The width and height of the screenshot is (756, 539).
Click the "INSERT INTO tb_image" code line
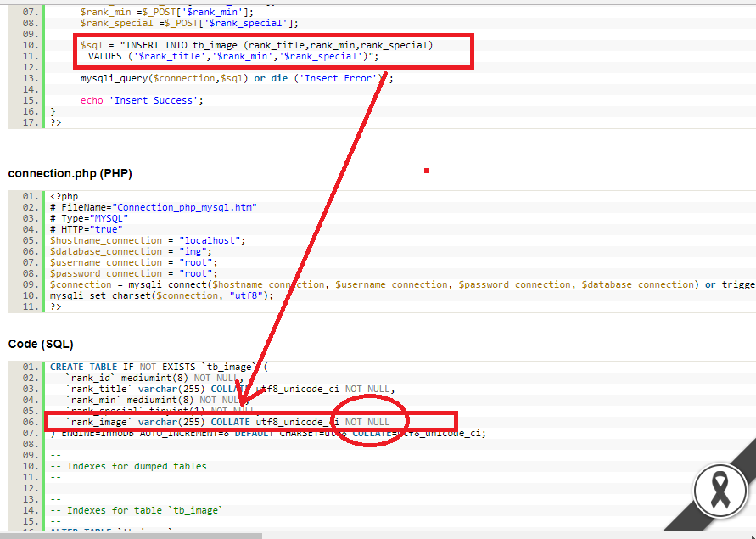point(256,45)
